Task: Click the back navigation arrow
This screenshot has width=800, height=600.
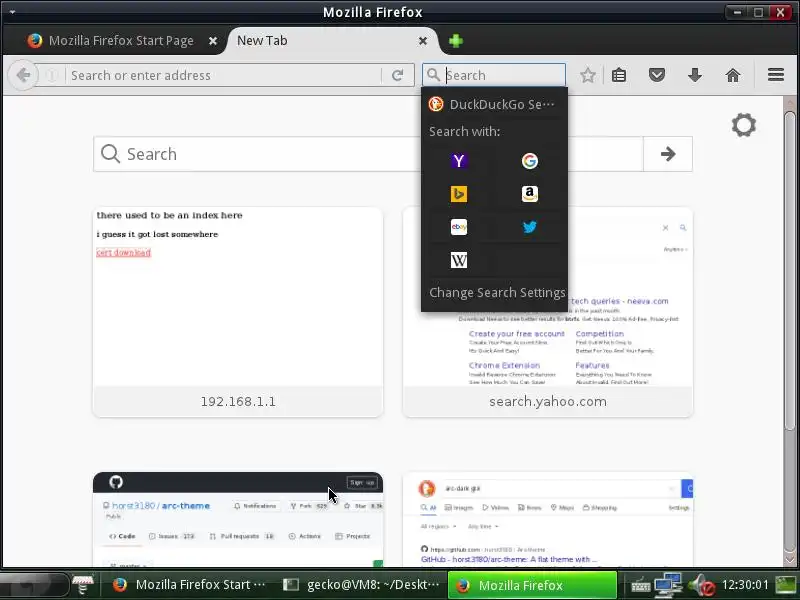Action: [23, 76]
